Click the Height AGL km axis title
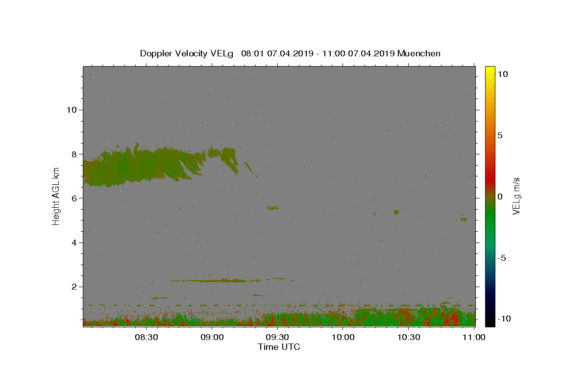This screenshot has width=588, height=392. coord(56,196)
